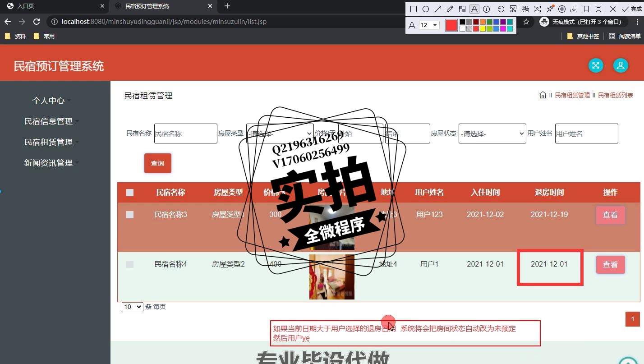Click the 民宿名称 search input field
The image size is (644, 364).
[x=186, y=134]
